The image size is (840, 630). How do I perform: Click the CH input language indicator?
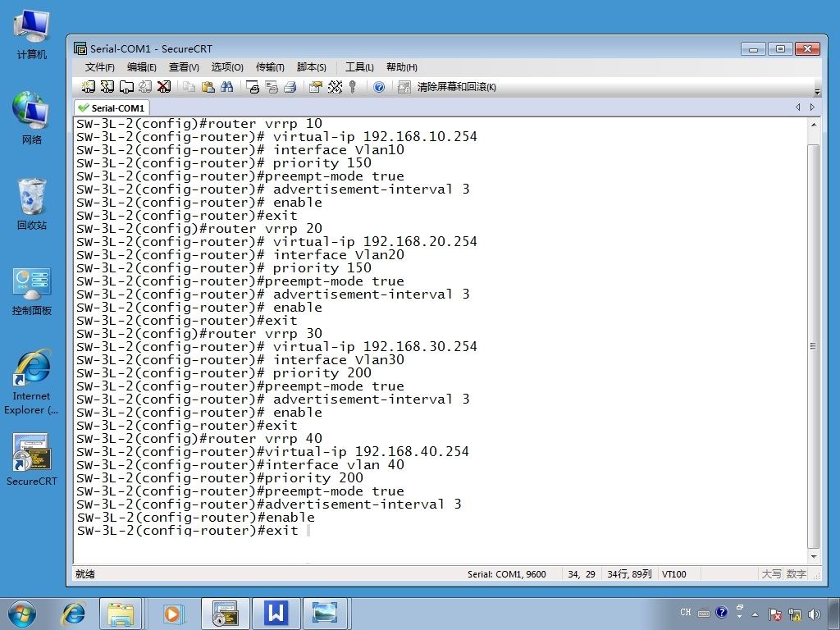(686, 612)
